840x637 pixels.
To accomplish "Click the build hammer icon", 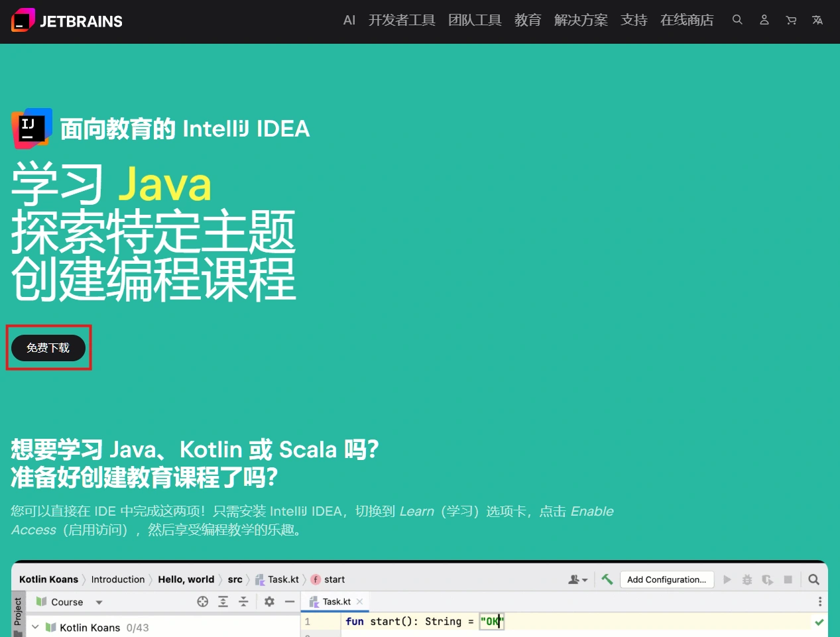I will click(607, 579).
